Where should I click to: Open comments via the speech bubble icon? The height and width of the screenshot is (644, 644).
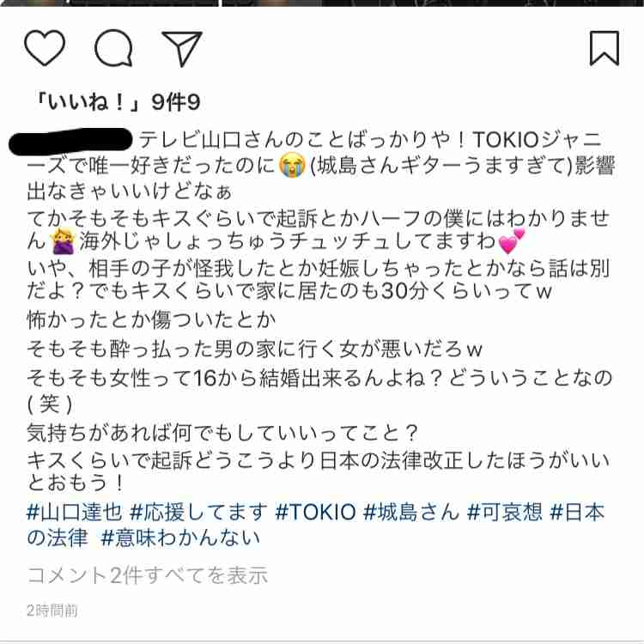point(113,48)
